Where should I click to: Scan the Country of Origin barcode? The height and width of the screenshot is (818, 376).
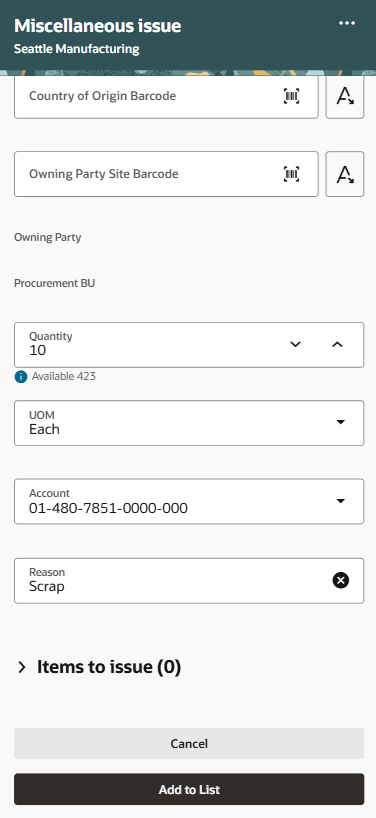pyautogui.click(x=292, y=96)
